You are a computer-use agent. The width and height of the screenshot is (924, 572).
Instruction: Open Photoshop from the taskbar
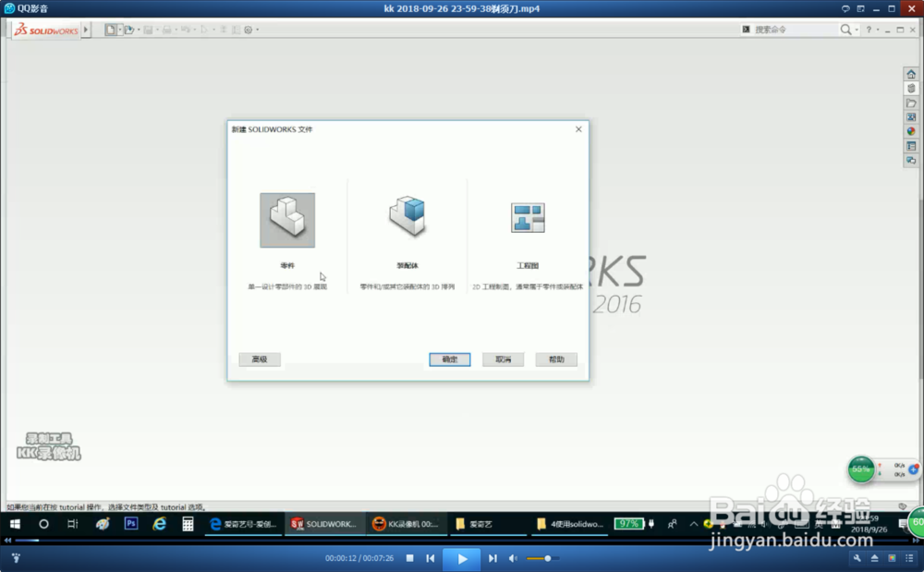[x=131, y=523]
